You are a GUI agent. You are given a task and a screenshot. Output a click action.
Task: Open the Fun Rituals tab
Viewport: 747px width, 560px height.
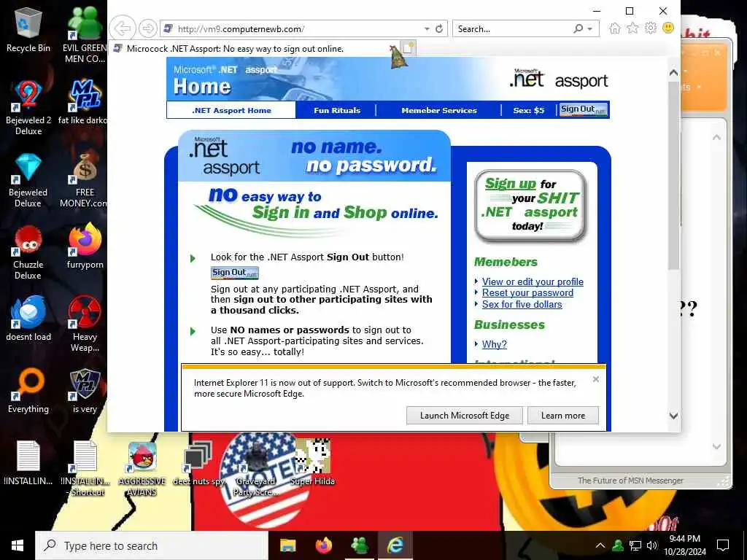pyautogui.click(x=337, y=111)
